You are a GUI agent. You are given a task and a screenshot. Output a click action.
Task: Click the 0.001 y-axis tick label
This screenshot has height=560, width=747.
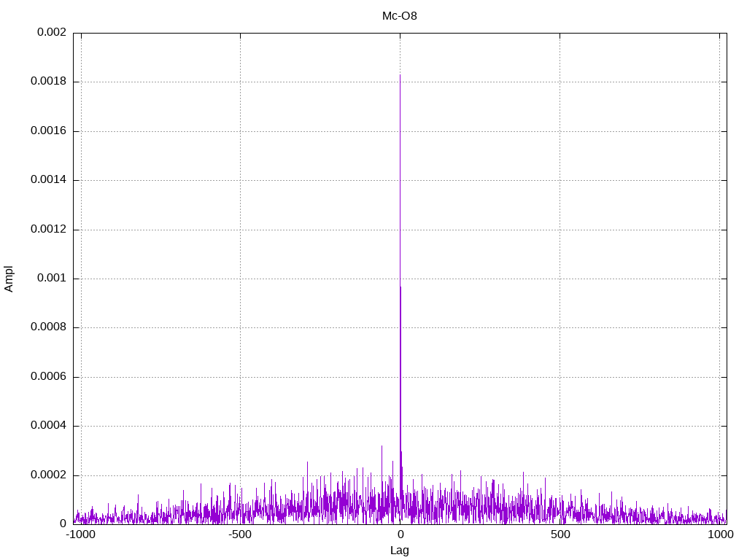[x=51, y=279]
